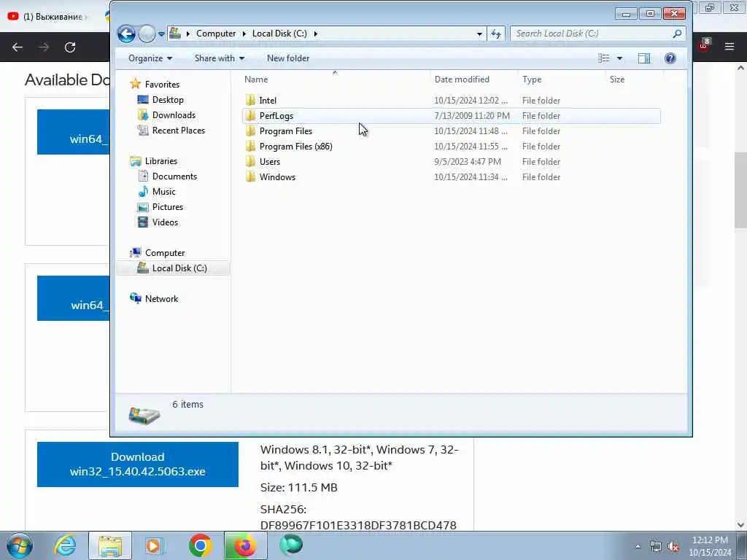Open the Documents library
This screenshot has width=747, height=560.
pyautogui.click(x=174, y=176)
